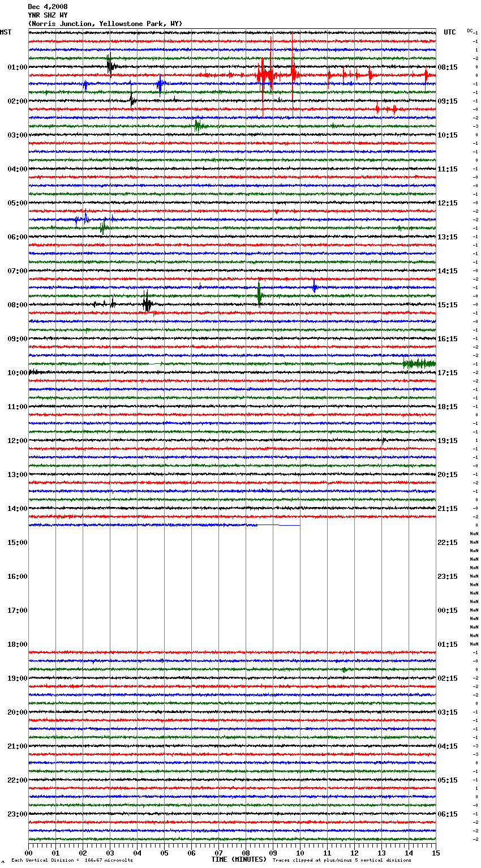Select the "01:00" MST time label
The width and height of the screenshot is (481, 868).
click(x=18, y=67)
